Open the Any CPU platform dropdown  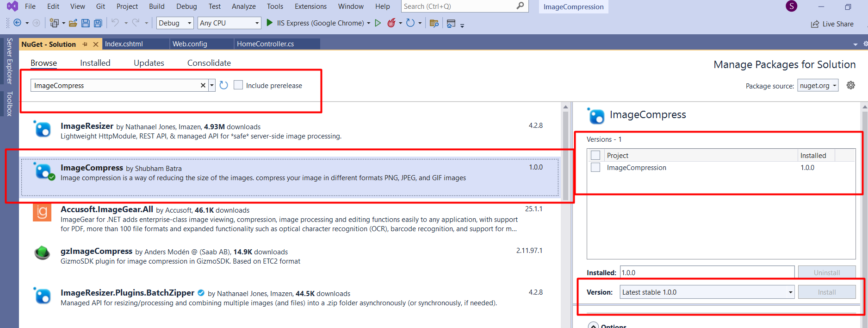click(x=229, y=23)
